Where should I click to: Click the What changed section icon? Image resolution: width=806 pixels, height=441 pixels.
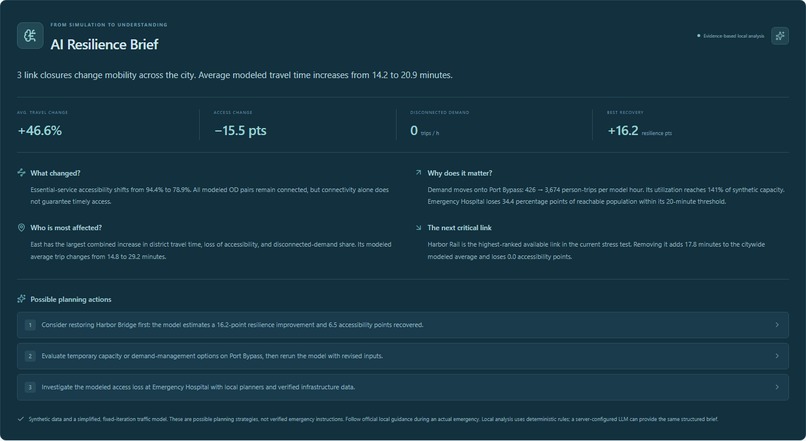[x=21, y=173]
